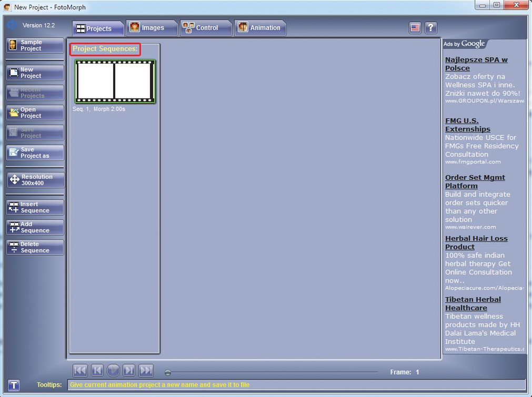This screenshot has height=397, width=532.
Task: Click Delete Sequence
Action: 35,247
